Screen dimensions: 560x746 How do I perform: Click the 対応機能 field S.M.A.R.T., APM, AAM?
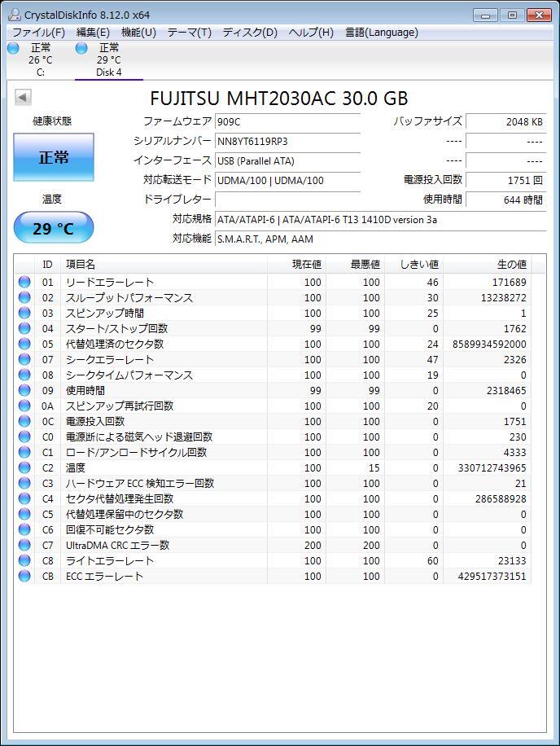pyautogui.click(x=381, y=239)
